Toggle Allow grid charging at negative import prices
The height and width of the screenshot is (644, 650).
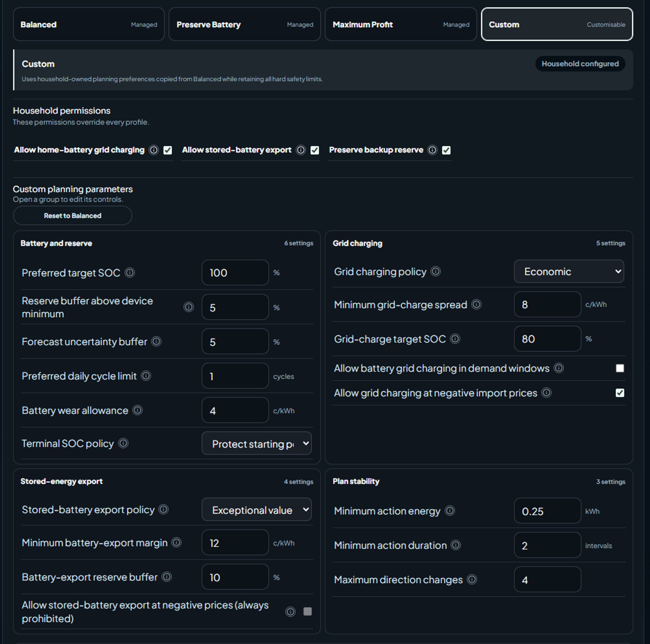pos(620,393)
